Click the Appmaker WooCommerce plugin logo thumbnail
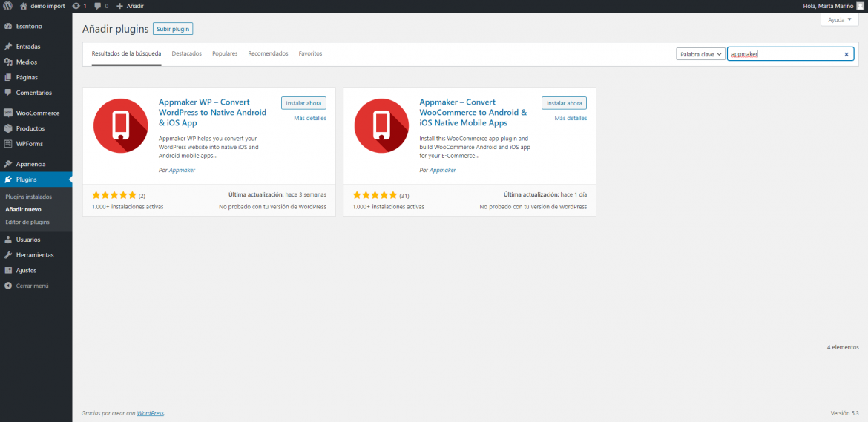This screenshot has width=868, height=422. 381,125
